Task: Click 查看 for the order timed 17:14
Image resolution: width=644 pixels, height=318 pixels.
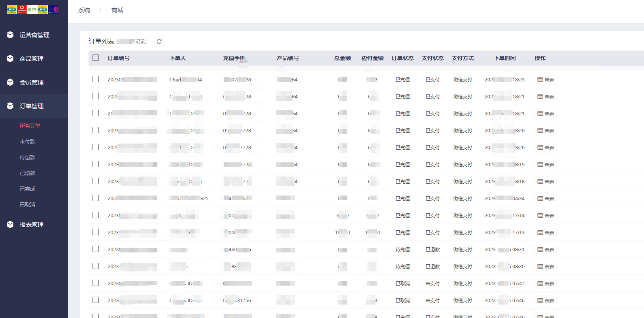Action: (546, 216)
